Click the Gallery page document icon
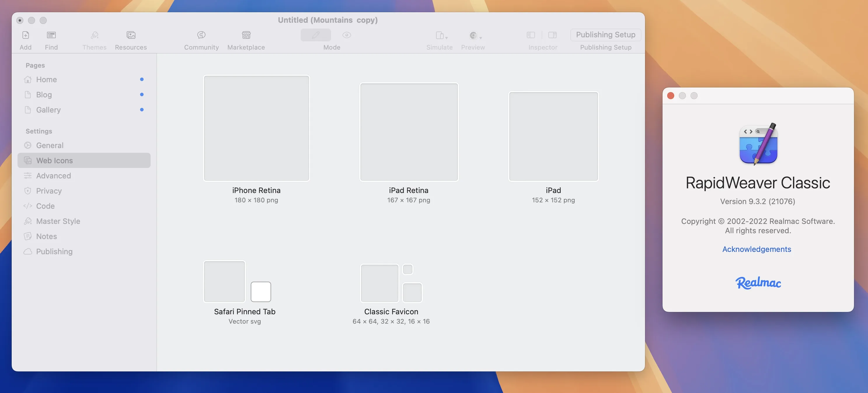This screenshot has height=393, width=868. click(x=28, y=110)
